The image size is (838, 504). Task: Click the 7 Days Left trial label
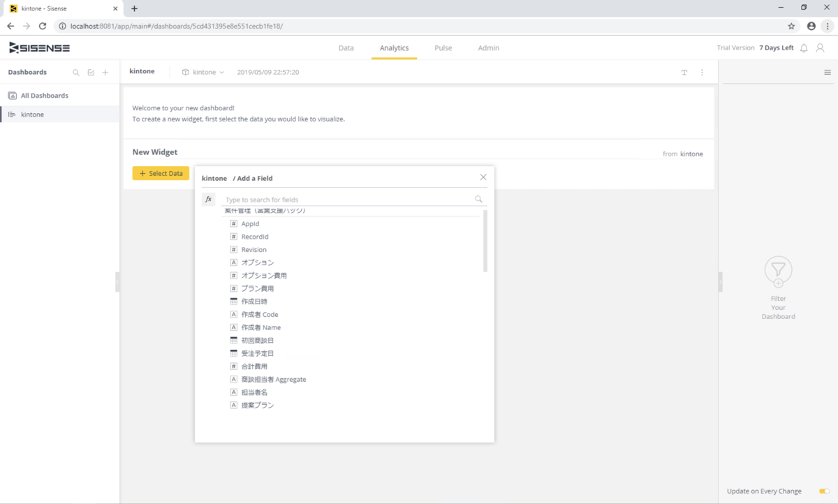[x=777, y=48]
